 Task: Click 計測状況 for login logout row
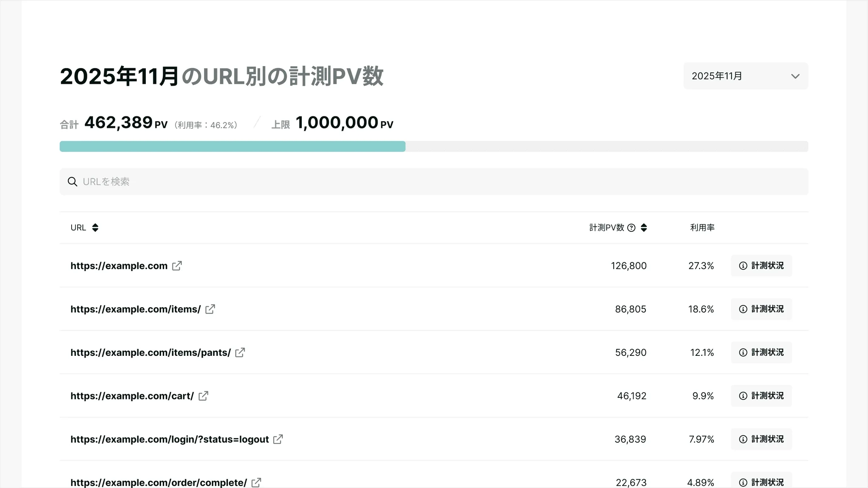coord(761,439)
